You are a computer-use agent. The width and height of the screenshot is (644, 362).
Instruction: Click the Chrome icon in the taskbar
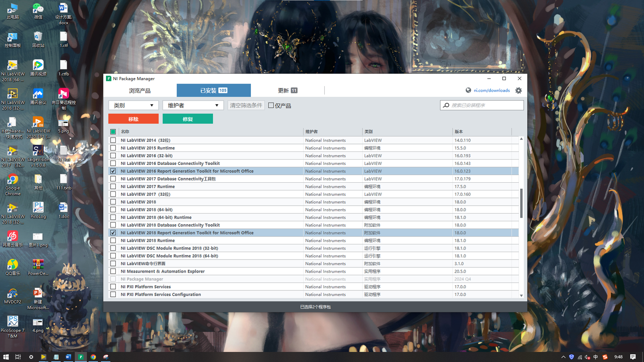[93, 357]
